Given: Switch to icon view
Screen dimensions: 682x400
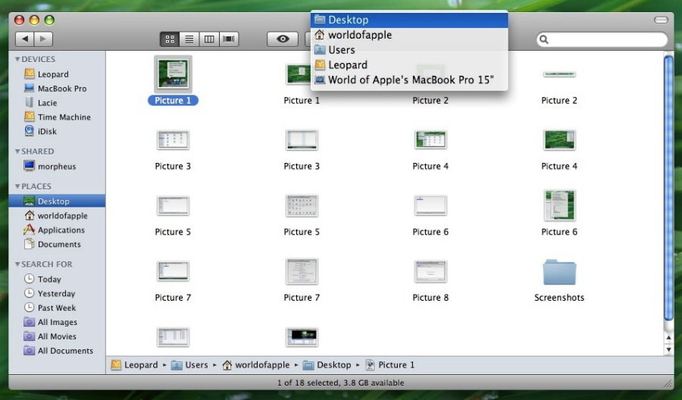Looking at the screenshot, I should coord(170,39).
